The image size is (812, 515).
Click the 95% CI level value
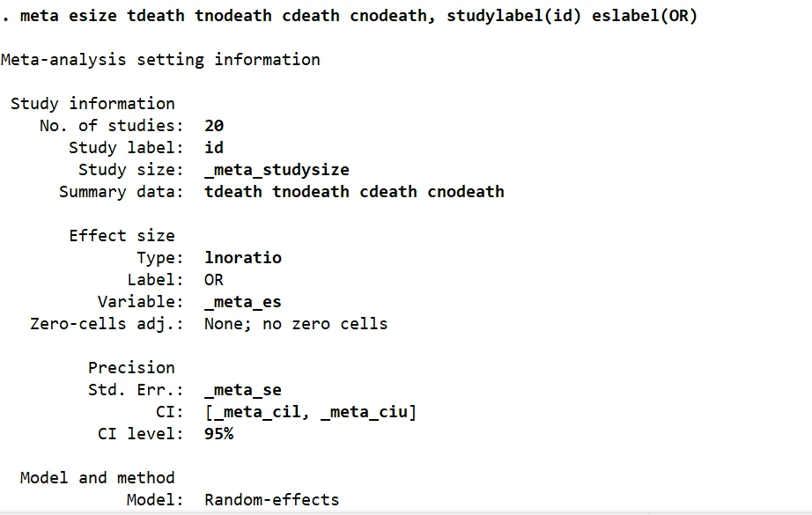point(219,434)
